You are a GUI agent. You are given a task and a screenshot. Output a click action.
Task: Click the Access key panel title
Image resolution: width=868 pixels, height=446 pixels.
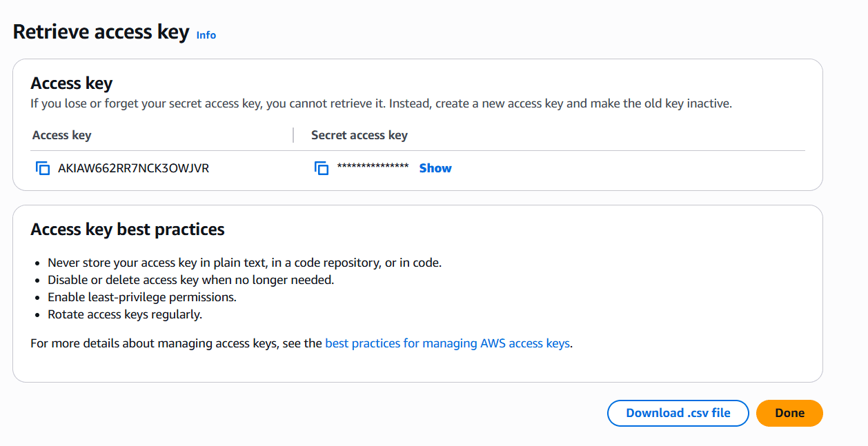pyautogui.click(x=71, y=83)
